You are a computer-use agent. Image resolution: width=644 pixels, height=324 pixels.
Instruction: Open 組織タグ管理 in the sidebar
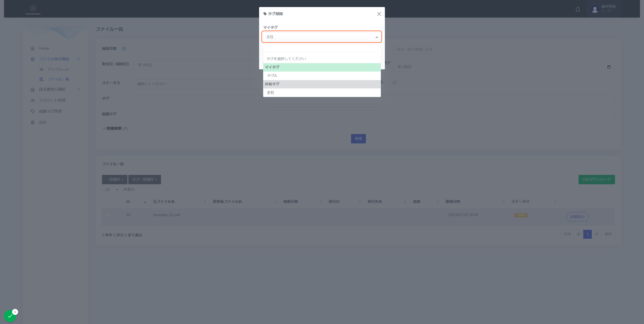click(50, 111)
